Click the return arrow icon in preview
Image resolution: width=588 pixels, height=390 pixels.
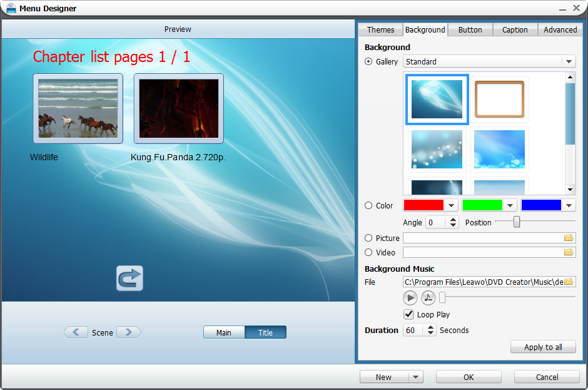point(129,279)
